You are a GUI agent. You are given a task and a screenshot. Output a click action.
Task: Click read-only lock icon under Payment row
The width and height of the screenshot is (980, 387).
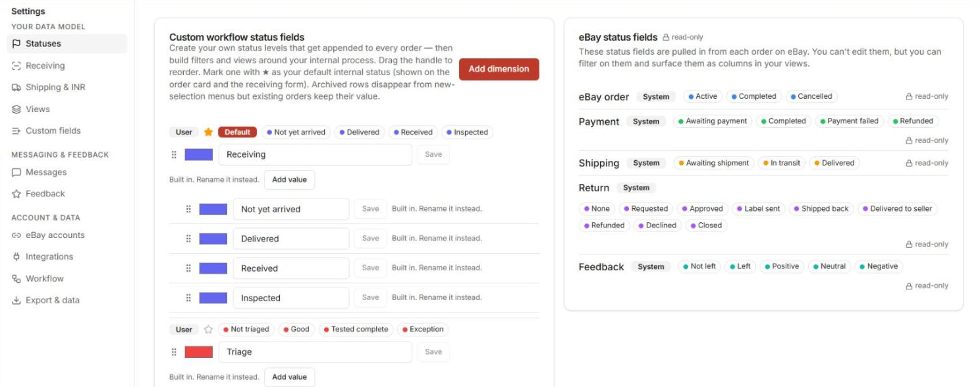[x=909, y=140]
